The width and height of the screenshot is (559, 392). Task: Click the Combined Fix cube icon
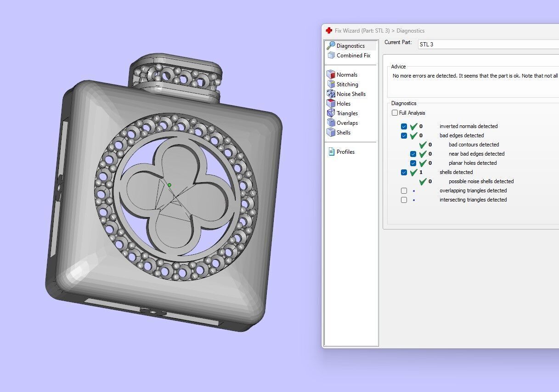(x=331, y=55)
